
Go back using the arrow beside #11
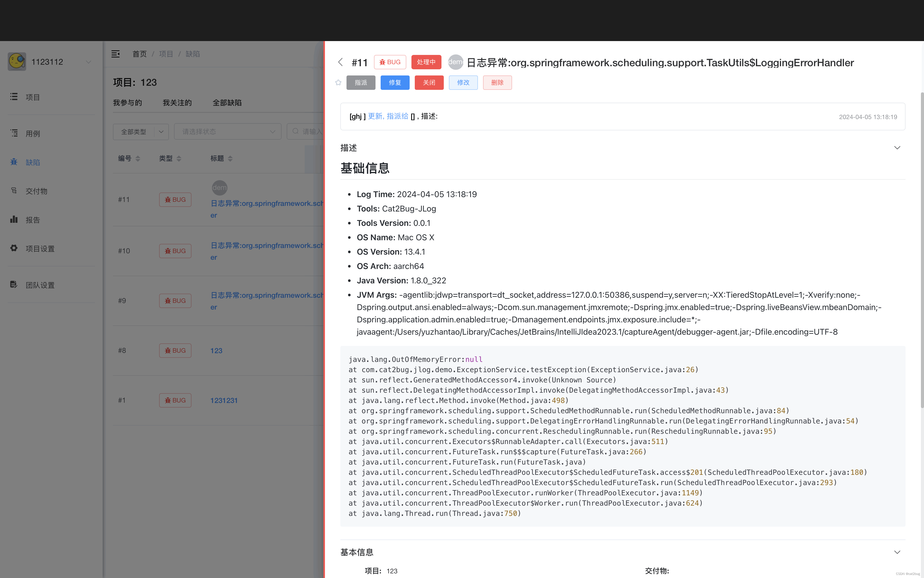[x=340, y=62]
